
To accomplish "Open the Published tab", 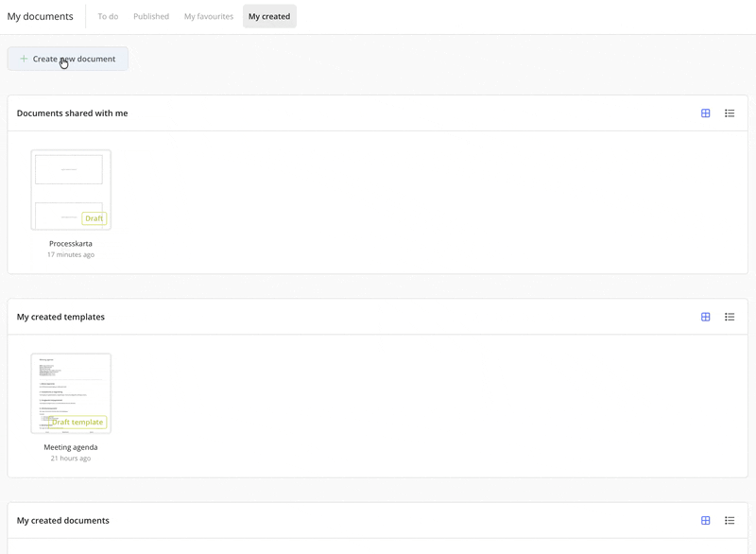I will click(x=151, y=16).
